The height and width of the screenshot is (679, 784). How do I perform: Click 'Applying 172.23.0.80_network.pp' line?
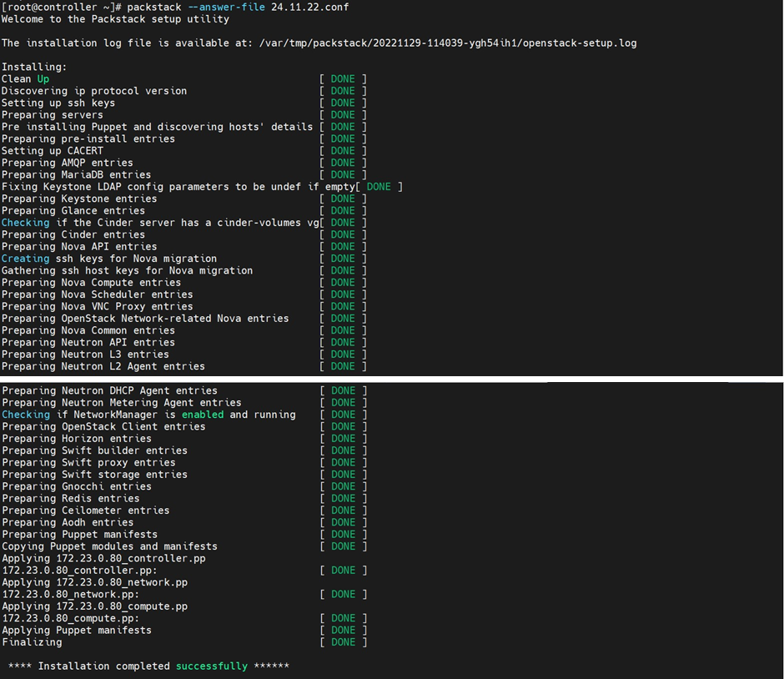95,583
